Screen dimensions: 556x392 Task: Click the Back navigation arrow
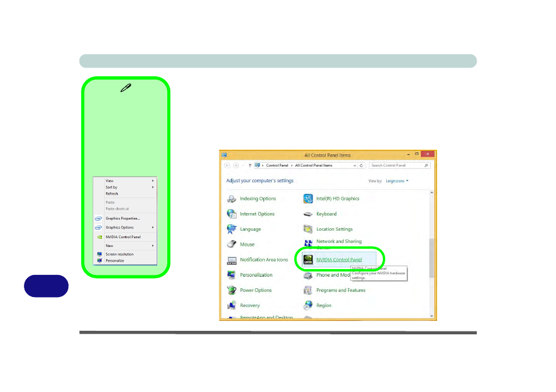click(x=227, y=165)
